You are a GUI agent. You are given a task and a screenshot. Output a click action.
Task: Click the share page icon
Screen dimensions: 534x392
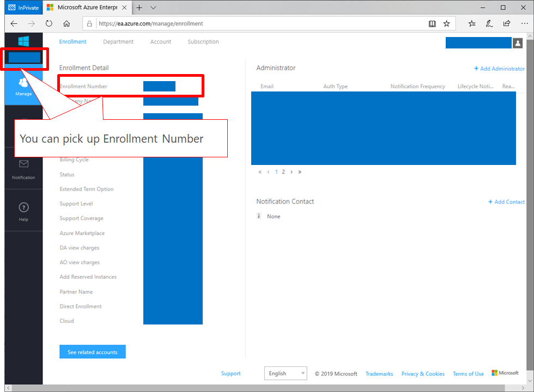(x=507, y=23)
